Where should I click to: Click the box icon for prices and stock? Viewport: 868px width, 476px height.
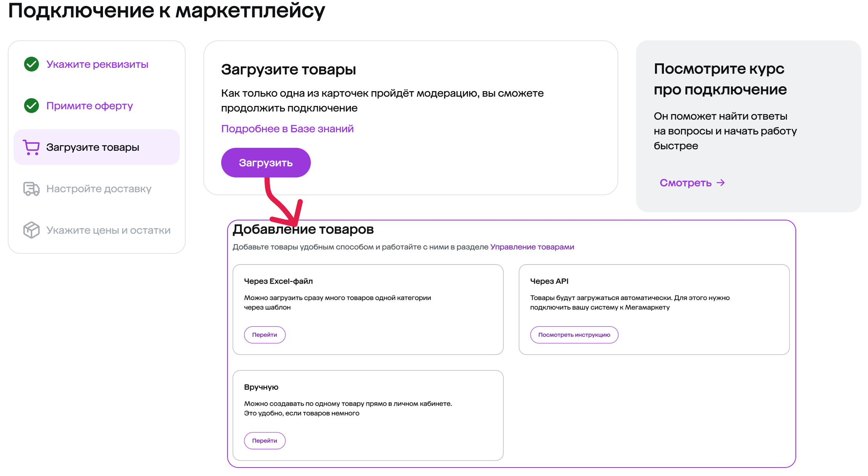pos(31,230)
